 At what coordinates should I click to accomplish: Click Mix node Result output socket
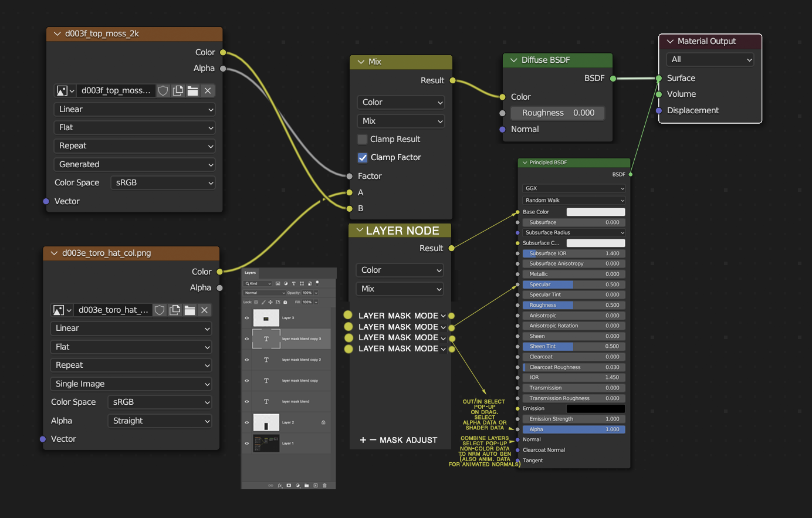point(452,80)
